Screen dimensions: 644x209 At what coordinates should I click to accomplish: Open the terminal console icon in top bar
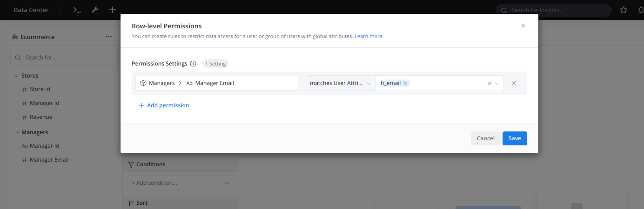coord(77,10)
